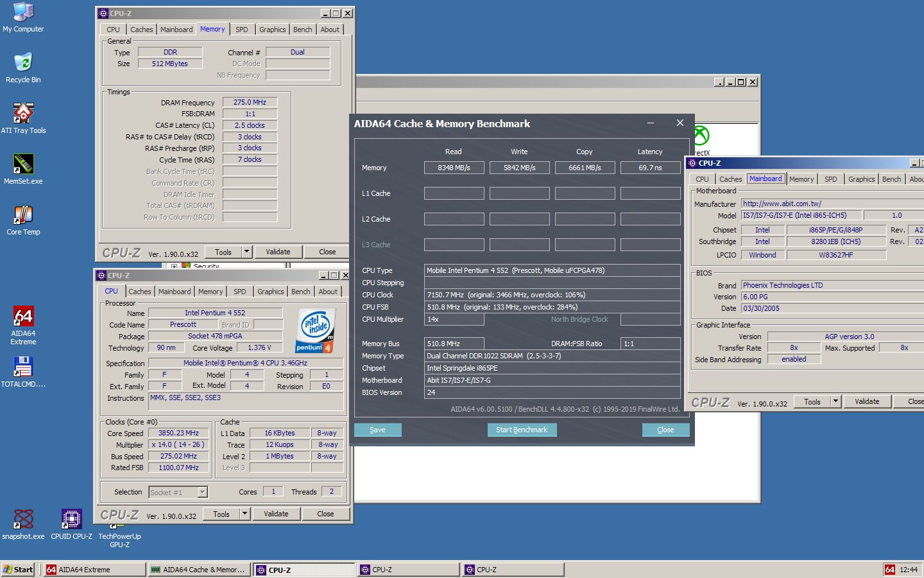Image resolution: width=924 pixels, height=578 pixels.
Task: Click the Recycle Bin icon
Action: coord(23,63)
